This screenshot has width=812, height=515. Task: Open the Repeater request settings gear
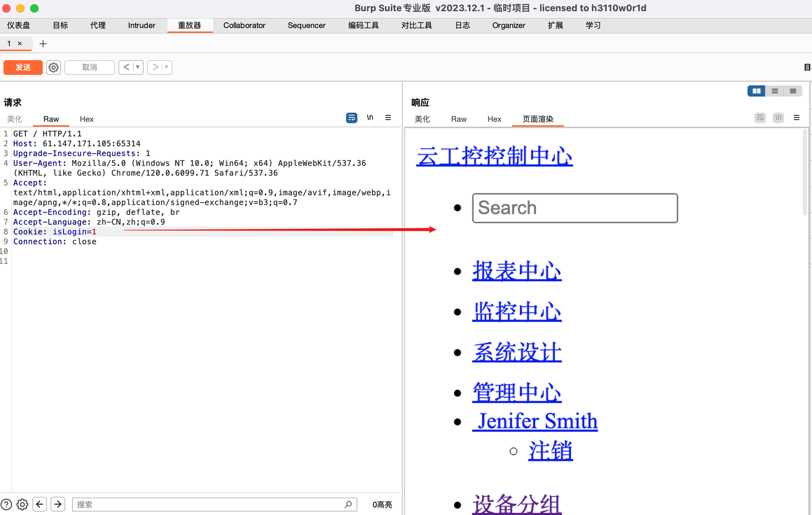(53, 67)
